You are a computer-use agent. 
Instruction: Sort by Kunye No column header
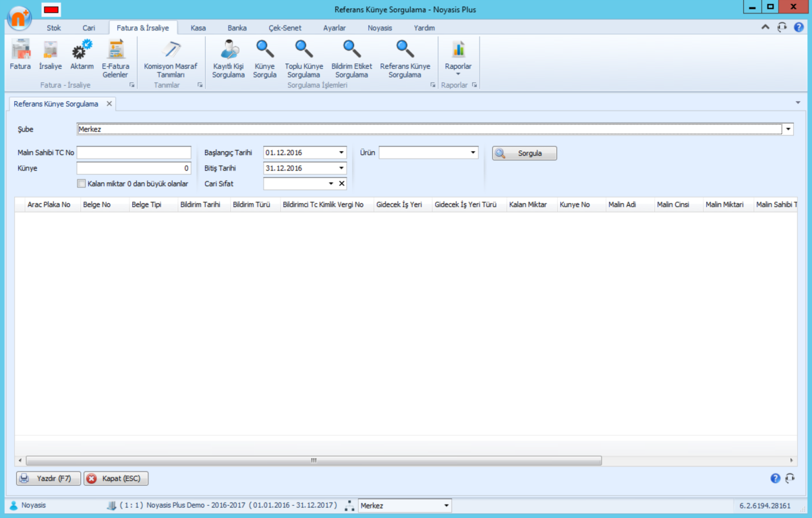tap(581, 204)
